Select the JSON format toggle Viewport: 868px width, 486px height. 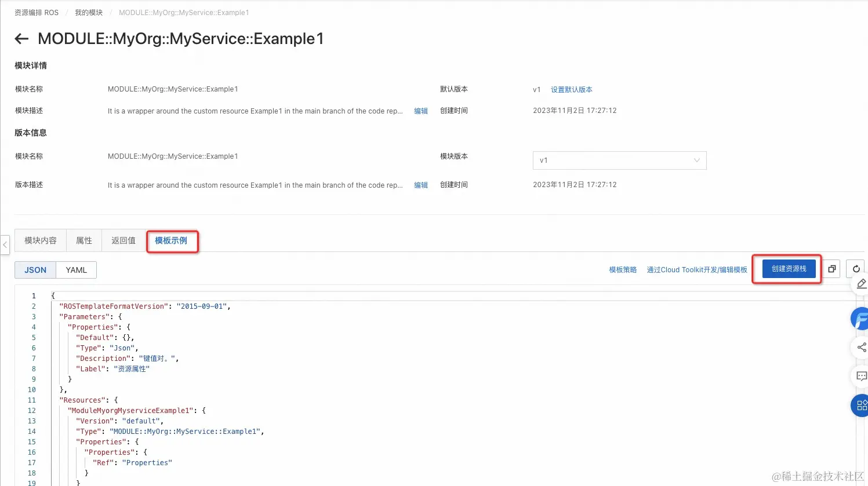[35, 270]
